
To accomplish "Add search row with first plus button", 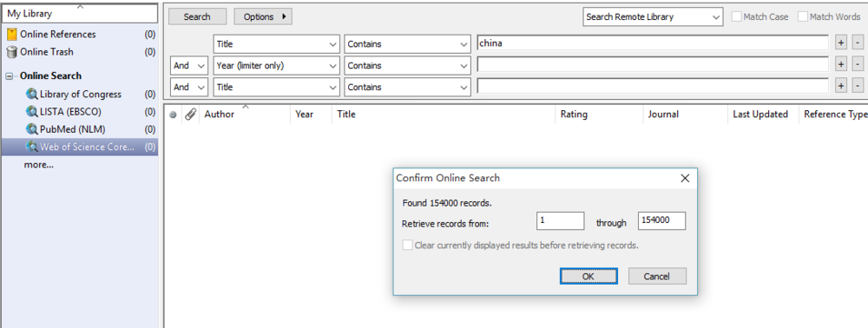I will (841, 43).
